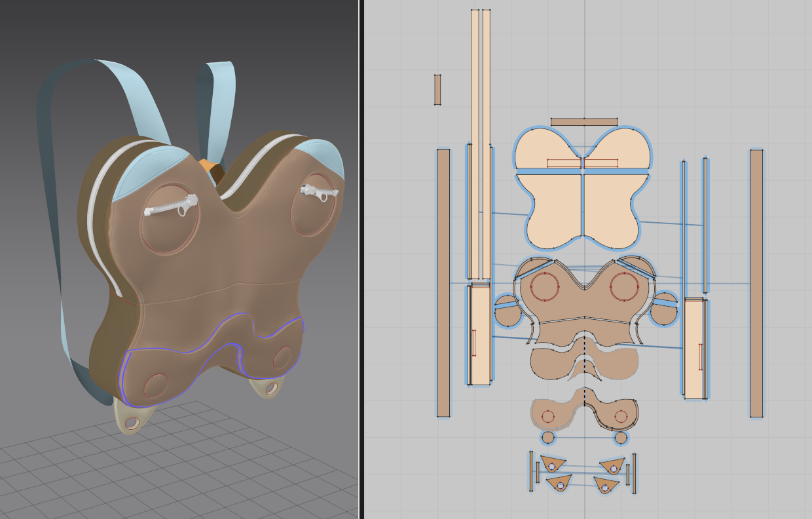Select the brown butterfly-shaped front pattern piece
812x519 pixels.
click(x=584, y=303)
